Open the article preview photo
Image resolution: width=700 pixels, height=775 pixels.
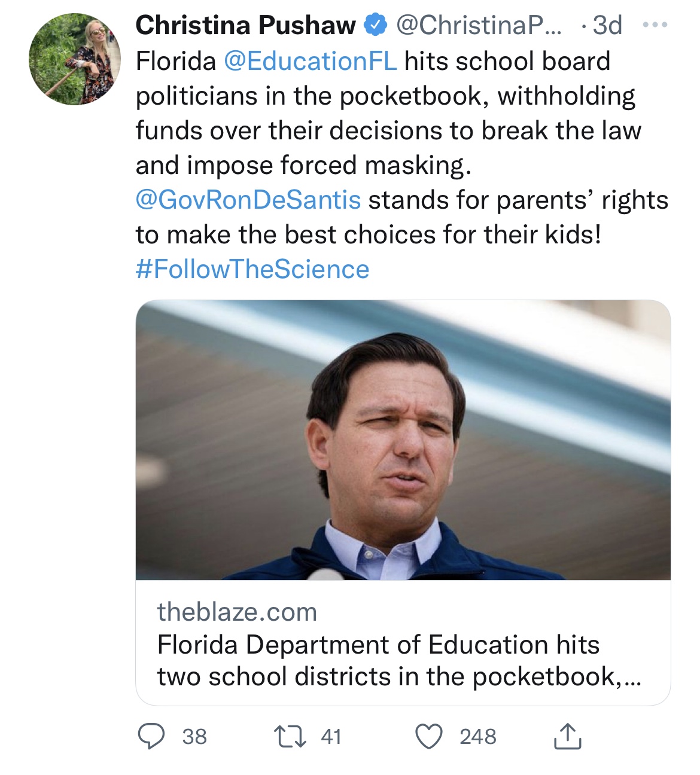pos(403,440)
